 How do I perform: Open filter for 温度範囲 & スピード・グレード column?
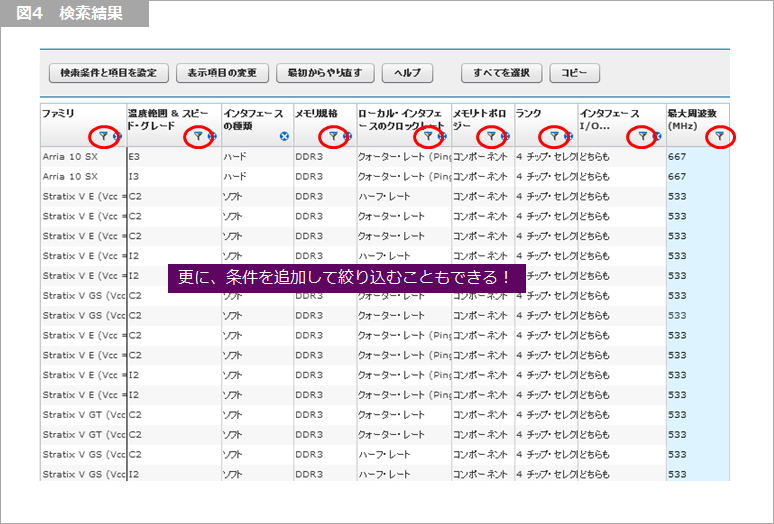tap(198, 136)
